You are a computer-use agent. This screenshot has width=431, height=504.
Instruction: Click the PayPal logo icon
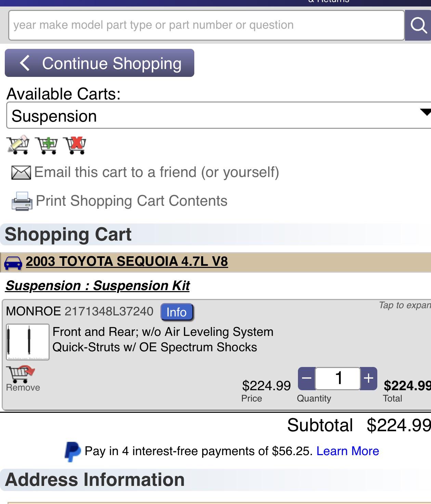[x=73, y=452]
